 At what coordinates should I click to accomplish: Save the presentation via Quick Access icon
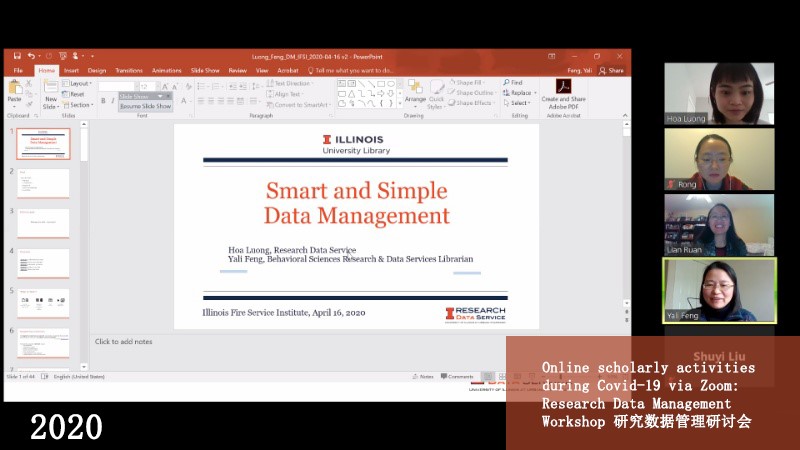click(x=17, y=56)
